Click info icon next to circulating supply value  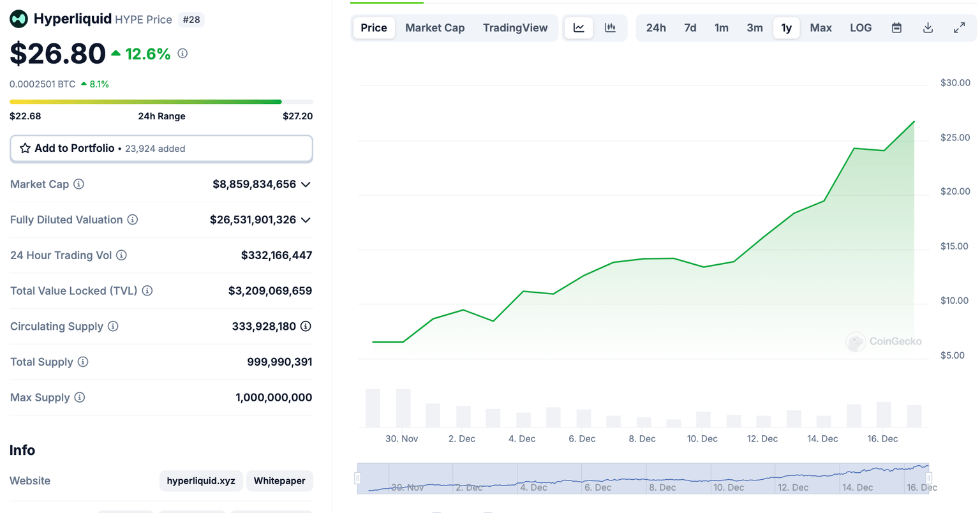(306, 327)
